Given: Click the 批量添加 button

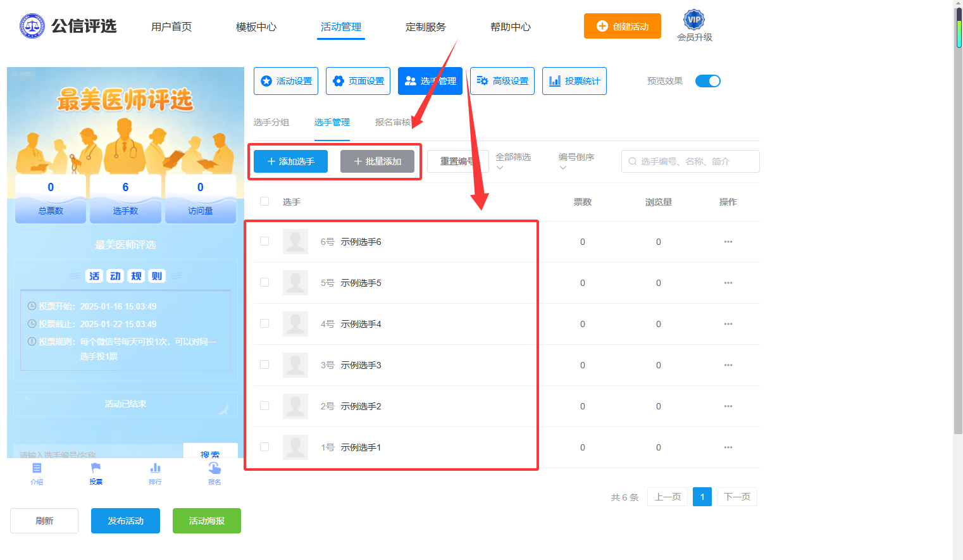Looking at the screenshot, I should [378, 161].
